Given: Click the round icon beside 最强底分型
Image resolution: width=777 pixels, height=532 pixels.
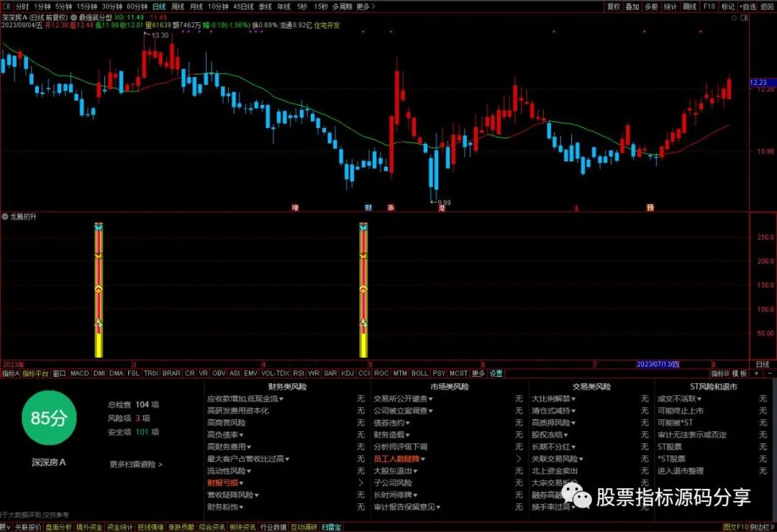Looking at the screenshot, I should [x=74, y=18].
